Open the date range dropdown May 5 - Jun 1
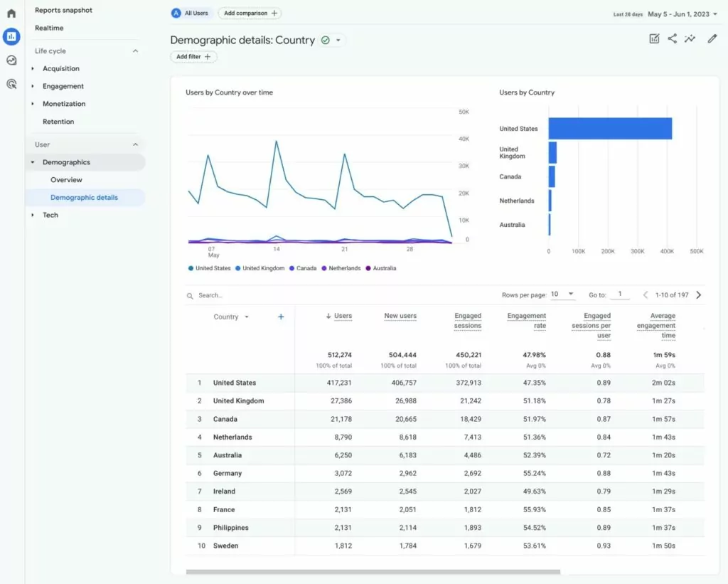This screenshot has width=728, height=584. (682, 14)
